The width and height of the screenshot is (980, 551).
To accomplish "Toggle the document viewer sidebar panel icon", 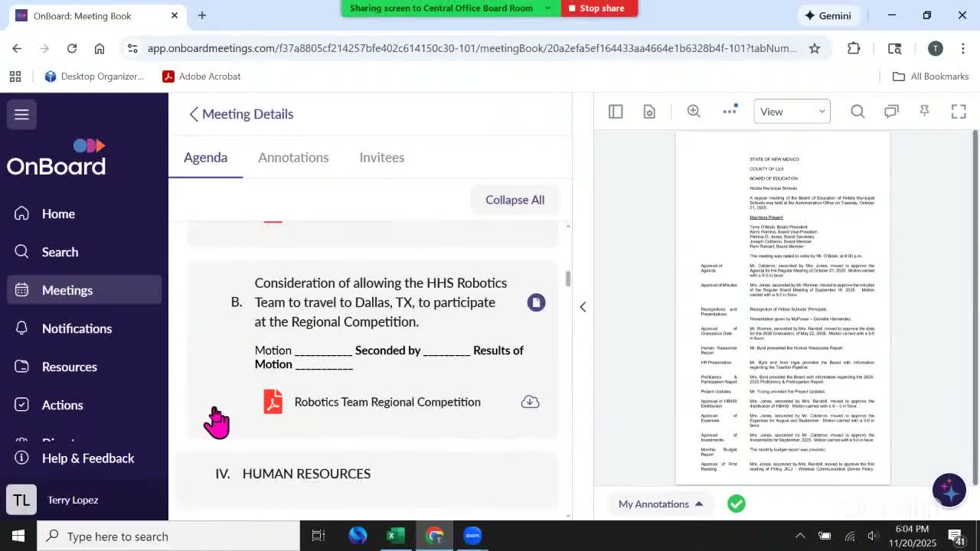I will click(x=616, y=112).
